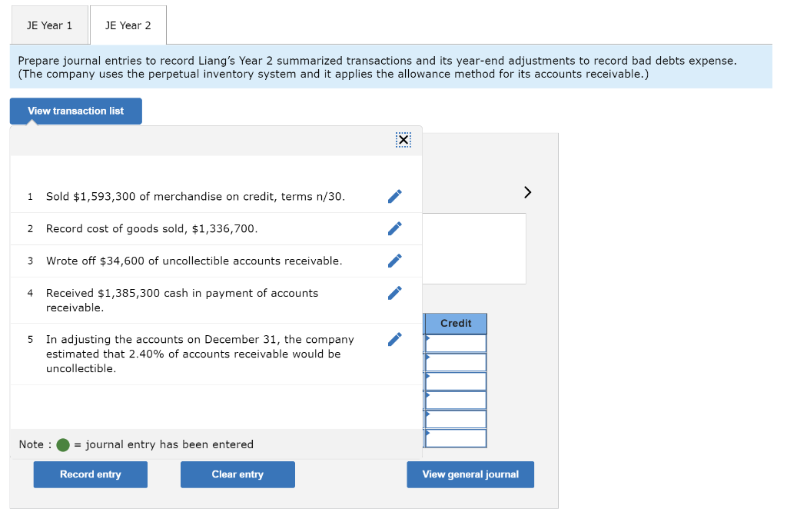Image resolution: width=787 pixels, height=532 pixels.
Task: Edit transaction 4 cash receipt via pencil icon
Action: [x=394, y=293]
